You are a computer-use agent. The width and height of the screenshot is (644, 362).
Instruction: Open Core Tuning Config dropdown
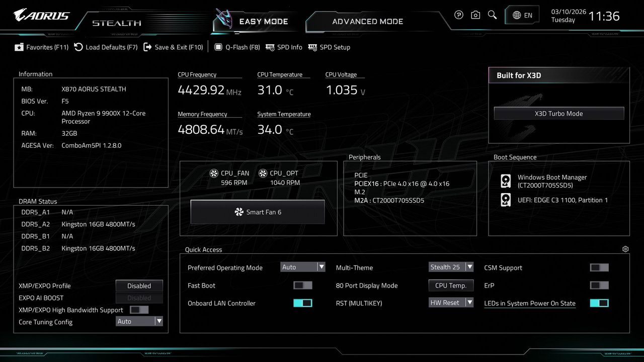point(139,321)
